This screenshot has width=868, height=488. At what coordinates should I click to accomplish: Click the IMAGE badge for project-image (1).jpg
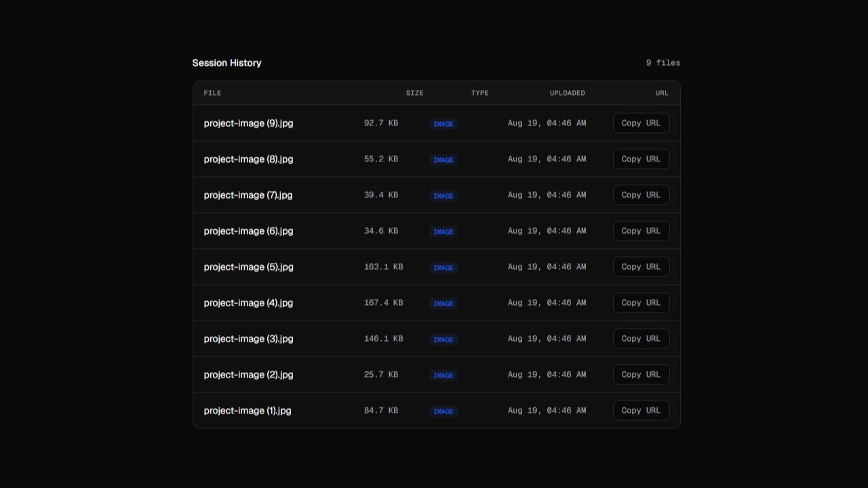tap(443, 411)
